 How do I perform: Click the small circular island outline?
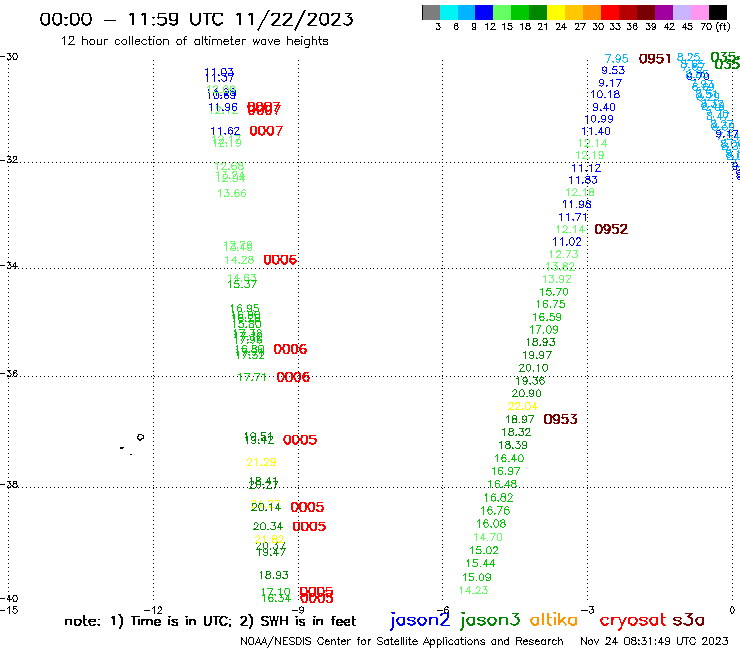click(140, 437)
